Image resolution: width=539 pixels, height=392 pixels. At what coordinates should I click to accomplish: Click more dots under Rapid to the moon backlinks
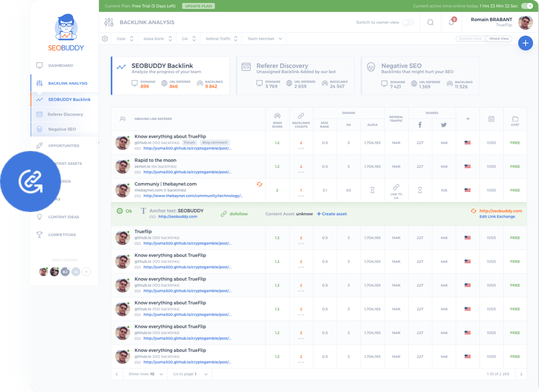click(x=301, y=172)
